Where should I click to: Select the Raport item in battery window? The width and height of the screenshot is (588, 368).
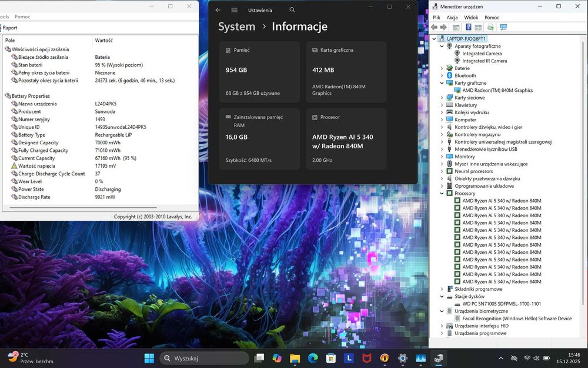click(10, 28)
